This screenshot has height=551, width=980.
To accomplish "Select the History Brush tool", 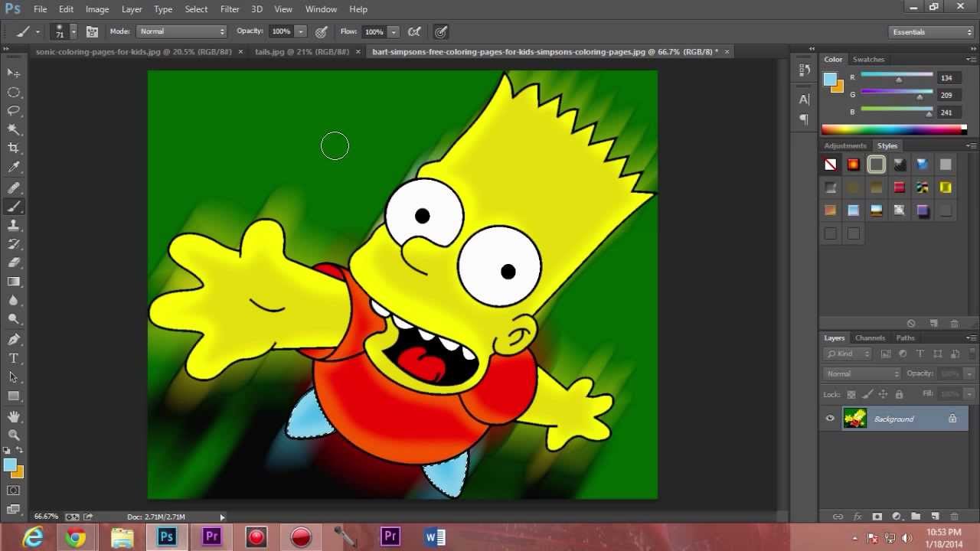I will tap(14, 244).
